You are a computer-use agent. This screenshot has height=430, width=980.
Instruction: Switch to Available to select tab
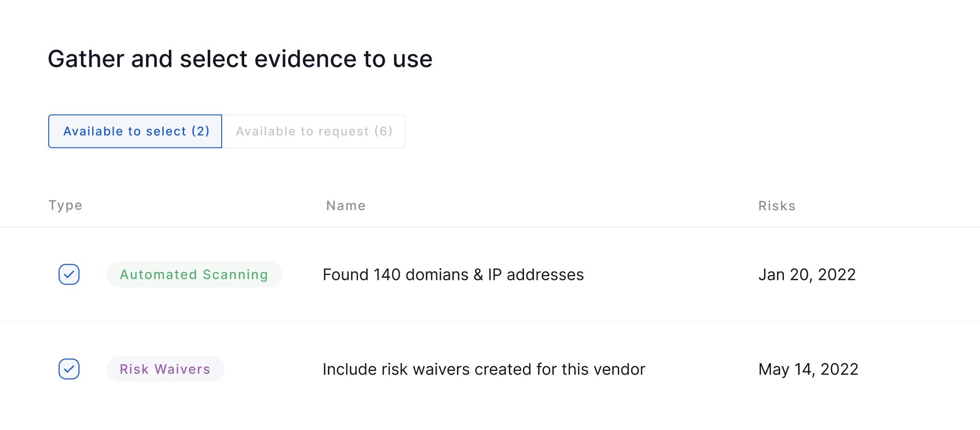click(x=135, y=131)
